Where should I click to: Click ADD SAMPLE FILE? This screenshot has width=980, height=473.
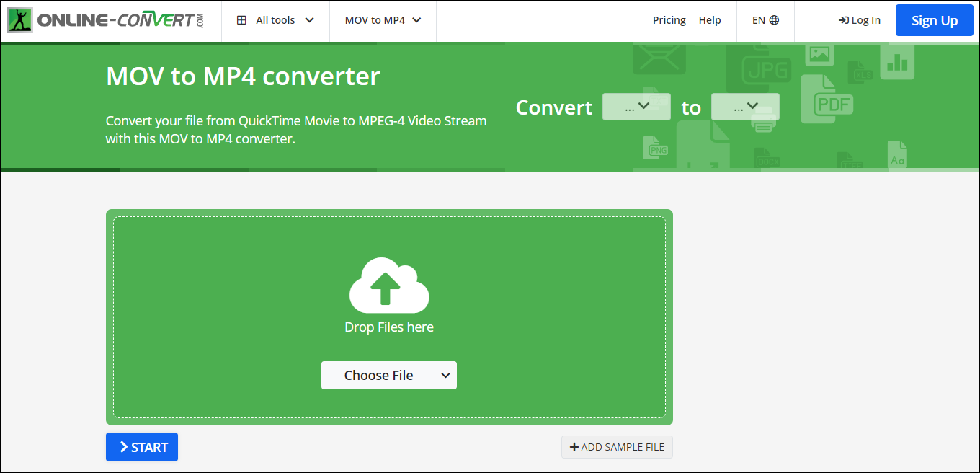coord(617,447)
